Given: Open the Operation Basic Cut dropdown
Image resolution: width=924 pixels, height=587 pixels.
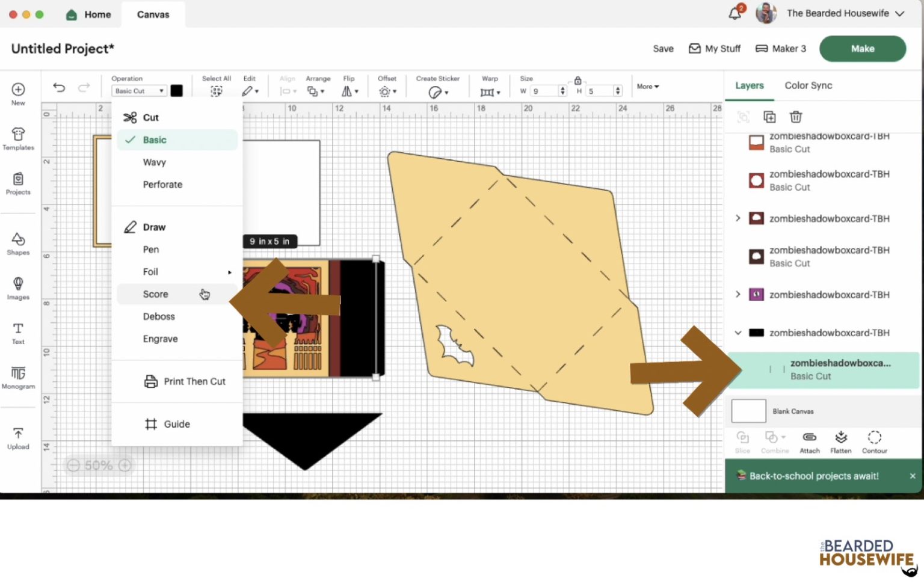Looking at the screenshot, I should coord(138,91).
